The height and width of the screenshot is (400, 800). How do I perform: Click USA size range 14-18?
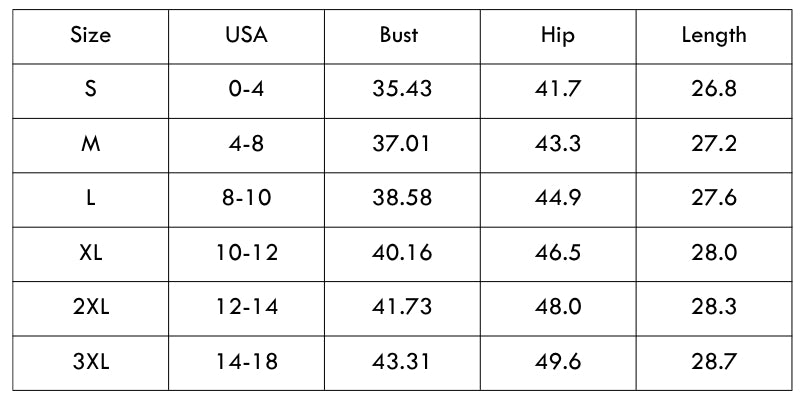coord(246,360)
